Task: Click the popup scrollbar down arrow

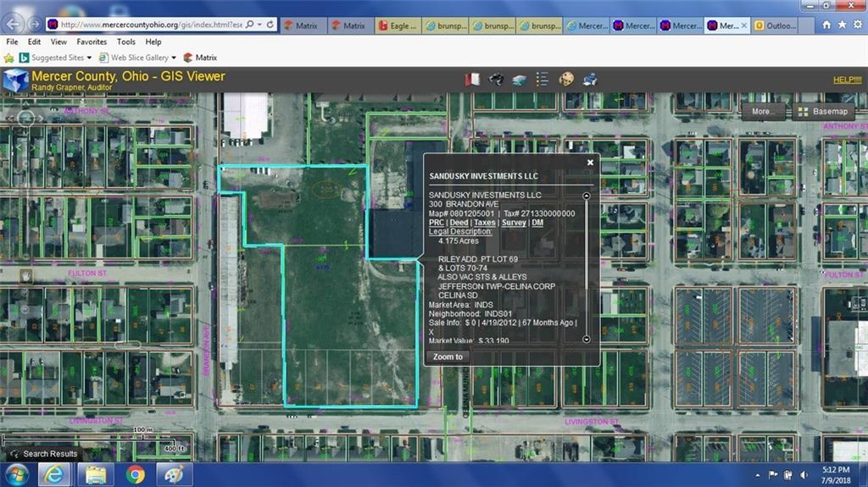Action: point(587,340)
